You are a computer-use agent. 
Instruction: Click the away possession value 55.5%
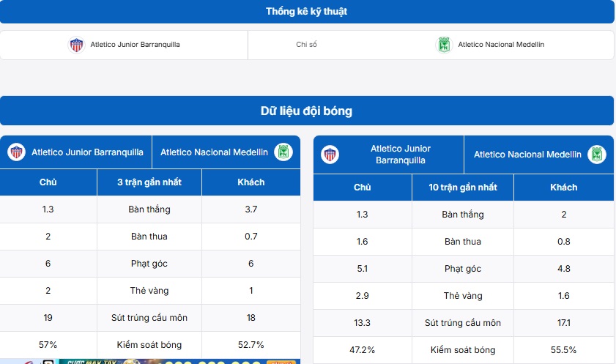coord(564,350)
